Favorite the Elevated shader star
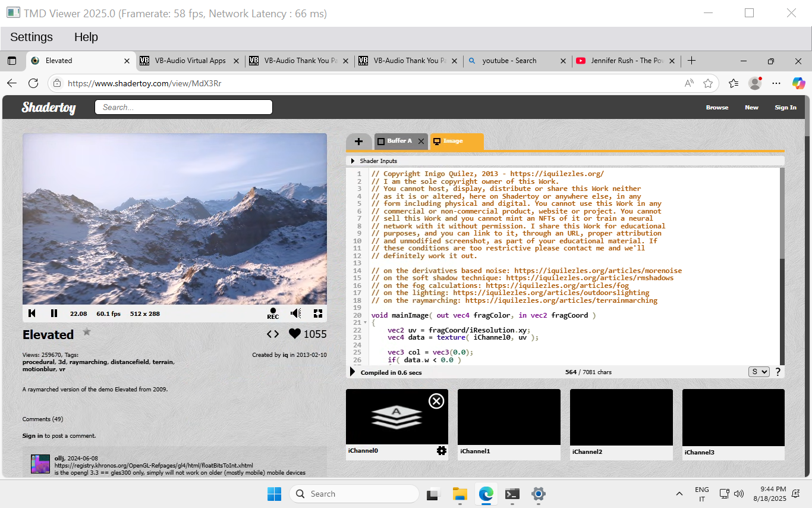This screenshot has height=508, width=812. [87, 332]
